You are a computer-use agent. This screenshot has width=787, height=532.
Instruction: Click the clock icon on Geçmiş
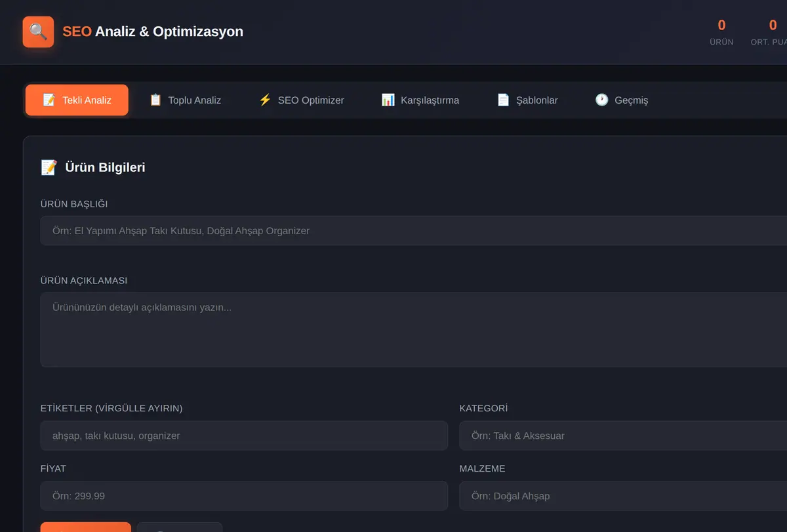click(601, 100)
